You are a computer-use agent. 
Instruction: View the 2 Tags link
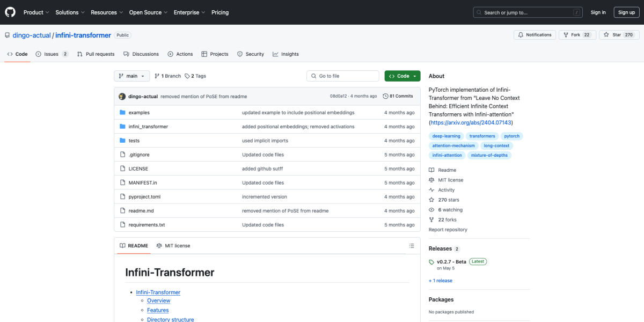tap(195, 76)
